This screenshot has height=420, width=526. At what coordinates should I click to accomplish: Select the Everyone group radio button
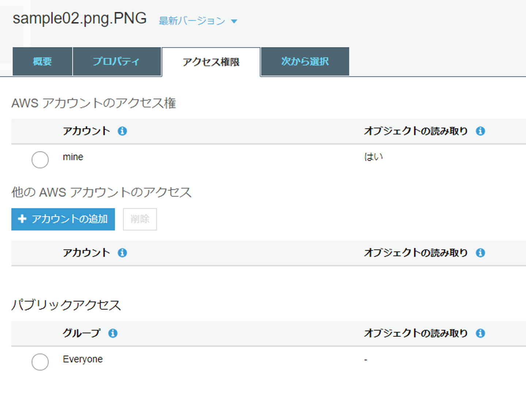[40, 362]
